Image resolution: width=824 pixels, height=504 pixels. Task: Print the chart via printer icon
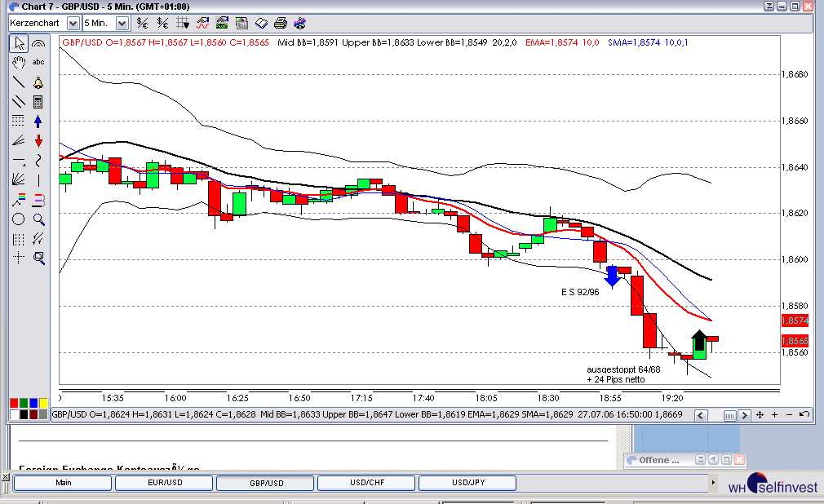coord(281,23)
